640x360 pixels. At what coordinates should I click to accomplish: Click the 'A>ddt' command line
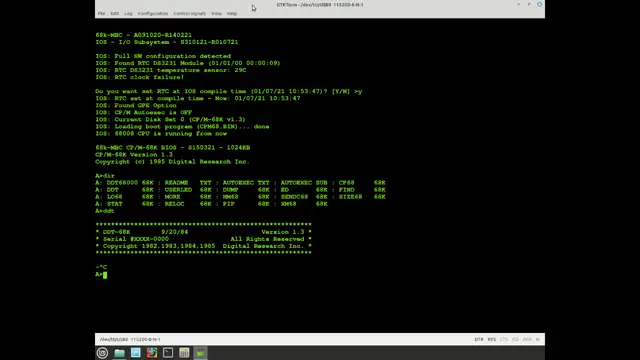click(105, 211)
